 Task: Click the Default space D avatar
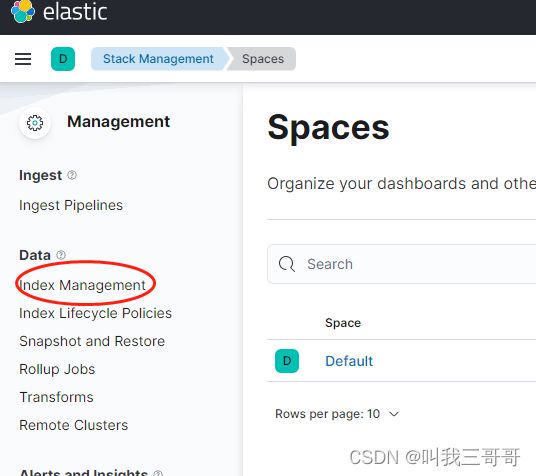[287, 361]
